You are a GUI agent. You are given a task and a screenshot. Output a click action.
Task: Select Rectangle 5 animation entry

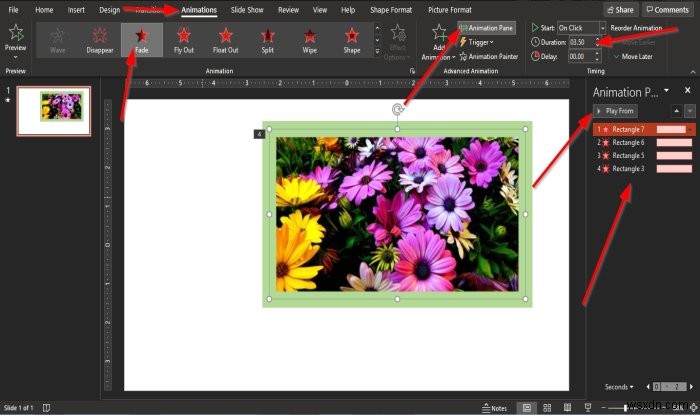(644, 156)
